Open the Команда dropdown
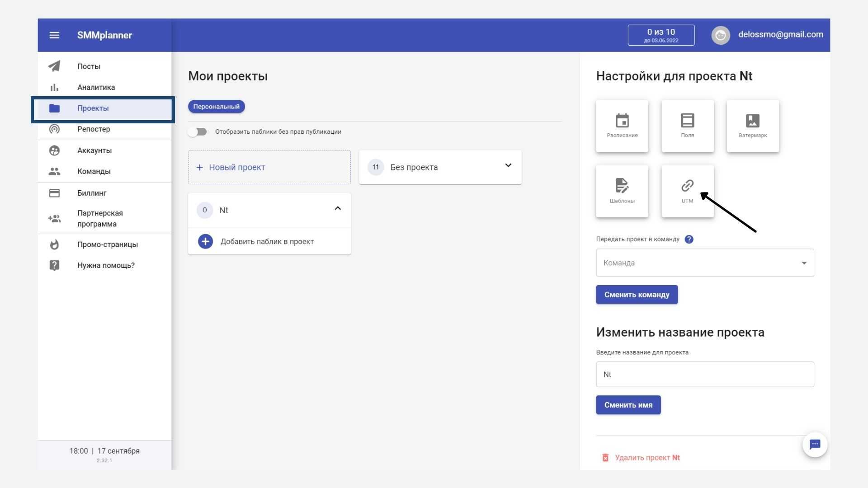This screenshot has height=488, width=868. pos(705,263)
